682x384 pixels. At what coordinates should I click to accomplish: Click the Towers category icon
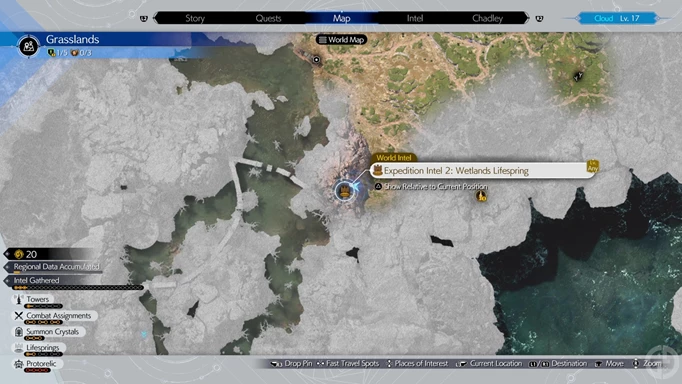coord(19,299)
